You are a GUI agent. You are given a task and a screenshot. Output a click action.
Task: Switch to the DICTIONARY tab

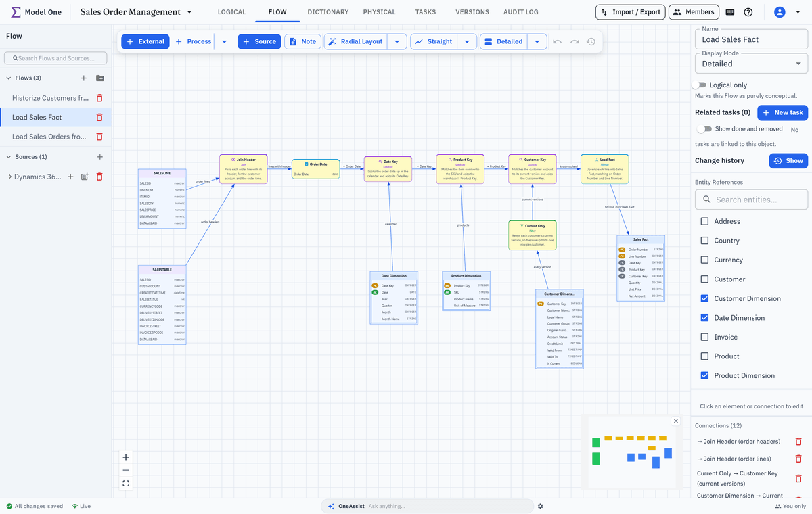coord(328,12)
